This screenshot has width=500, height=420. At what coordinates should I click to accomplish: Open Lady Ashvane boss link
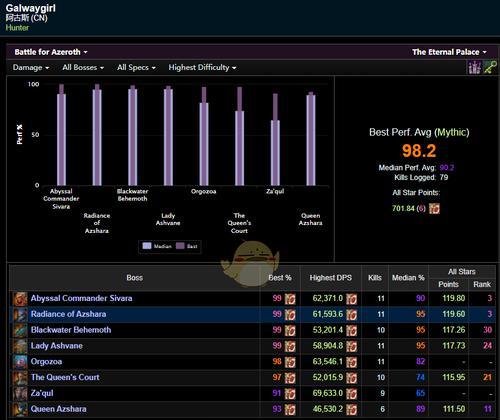[x=57, y=346]
